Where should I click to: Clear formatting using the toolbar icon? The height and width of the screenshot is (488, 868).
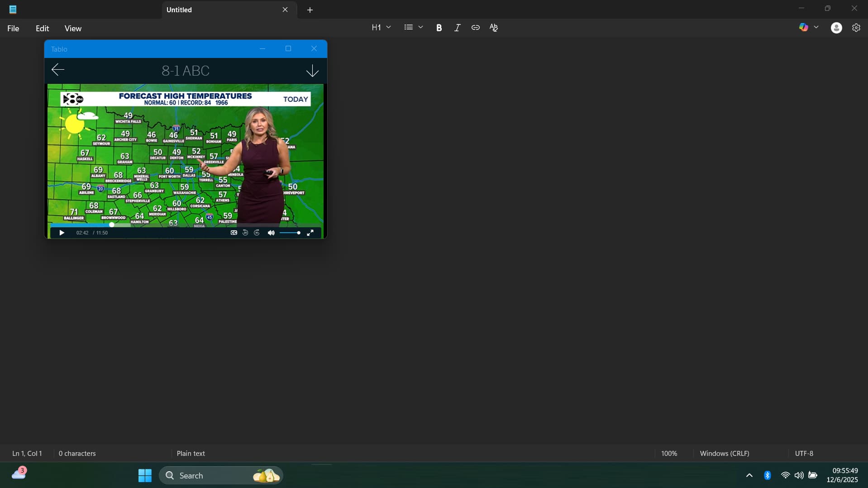point(494,28)
